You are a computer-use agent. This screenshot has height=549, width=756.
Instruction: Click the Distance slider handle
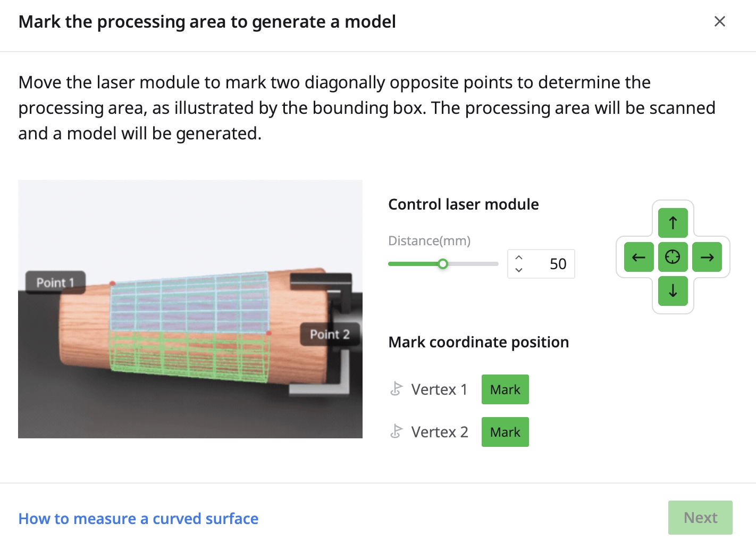click(x=443, y=264)
